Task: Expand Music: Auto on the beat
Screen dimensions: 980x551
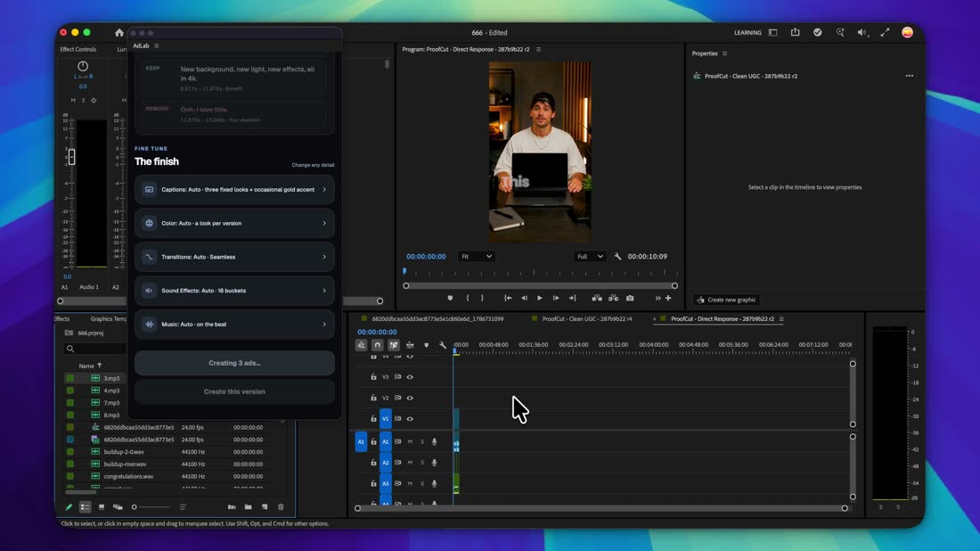Action: pyautogui.click(x=234, y=325)
